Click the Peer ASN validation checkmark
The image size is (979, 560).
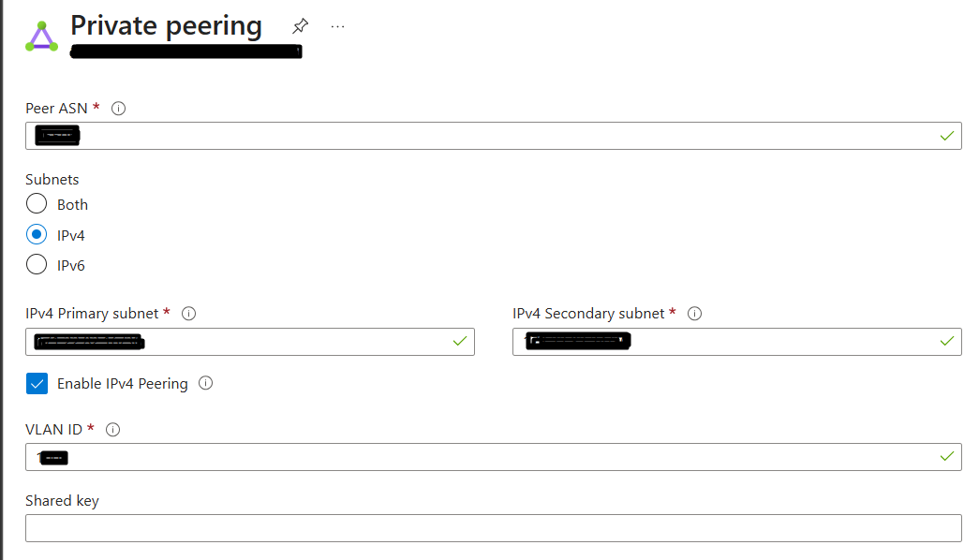point(946,136)
